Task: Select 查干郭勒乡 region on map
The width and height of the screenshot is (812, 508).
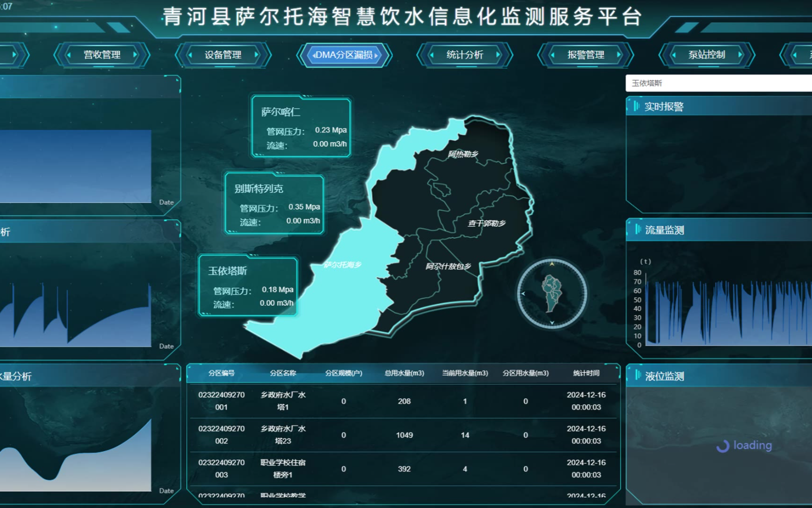Action: pos(487,223)
